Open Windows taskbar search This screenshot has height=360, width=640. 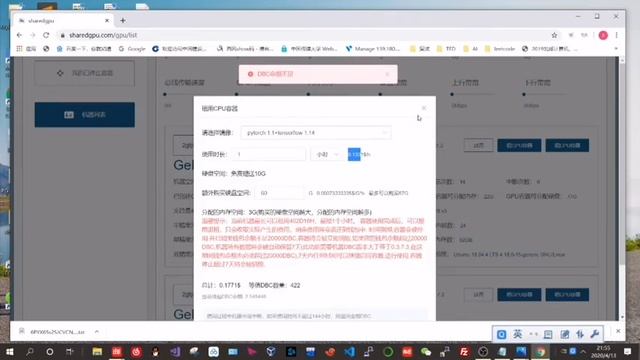(30, 351)
